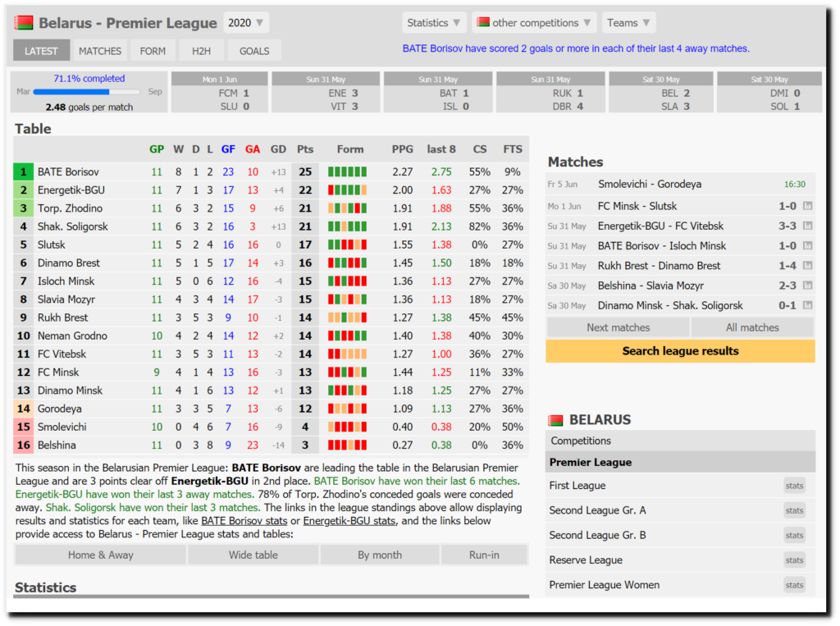
Task: Click the Home & Away table button
Action: click(100, 555)
